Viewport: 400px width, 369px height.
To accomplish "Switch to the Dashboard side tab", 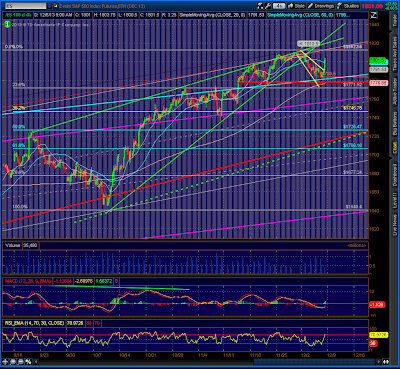I will [395, 175].
